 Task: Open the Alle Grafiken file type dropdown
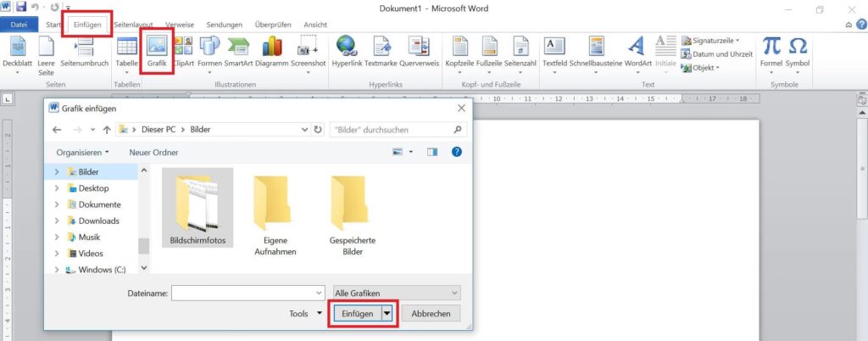(397, 293)
